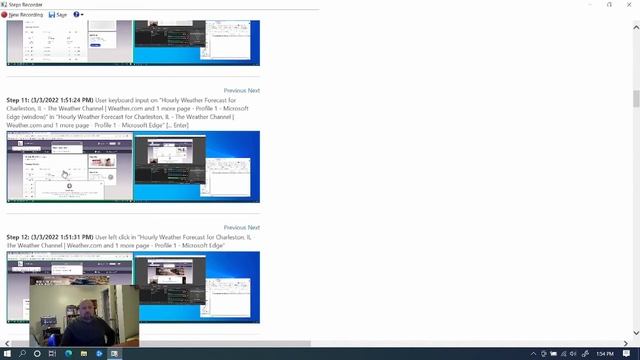The height and width of the screenshot is (360, 640).
Task: Go to Previous step from Step 12
Action: tap(235, 227)
